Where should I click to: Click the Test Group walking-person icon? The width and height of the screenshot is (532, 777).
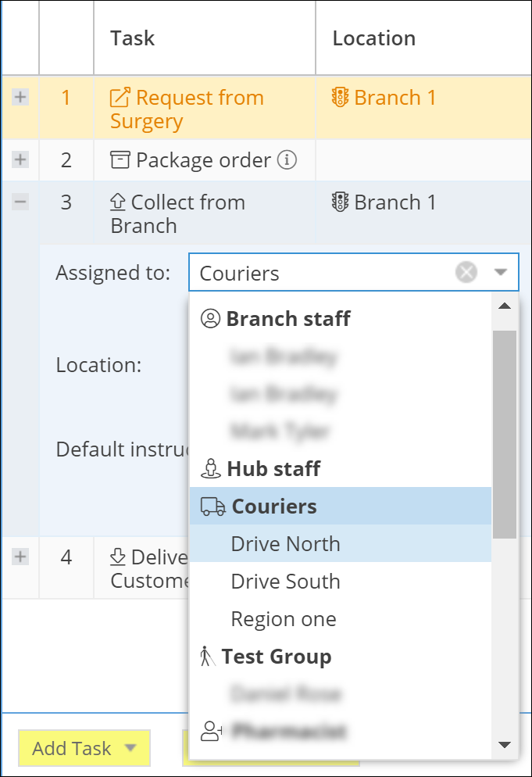(208, 657)
